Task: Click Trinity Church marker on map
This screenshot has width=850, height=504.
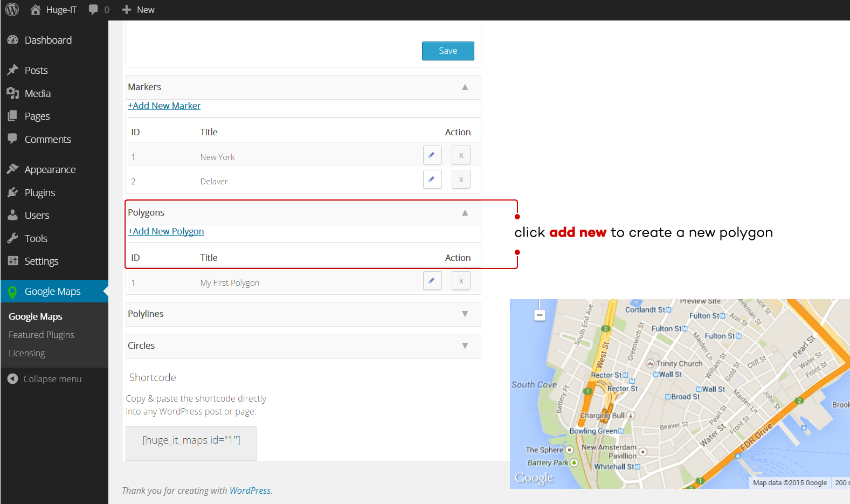Action: tap(650, 364)
